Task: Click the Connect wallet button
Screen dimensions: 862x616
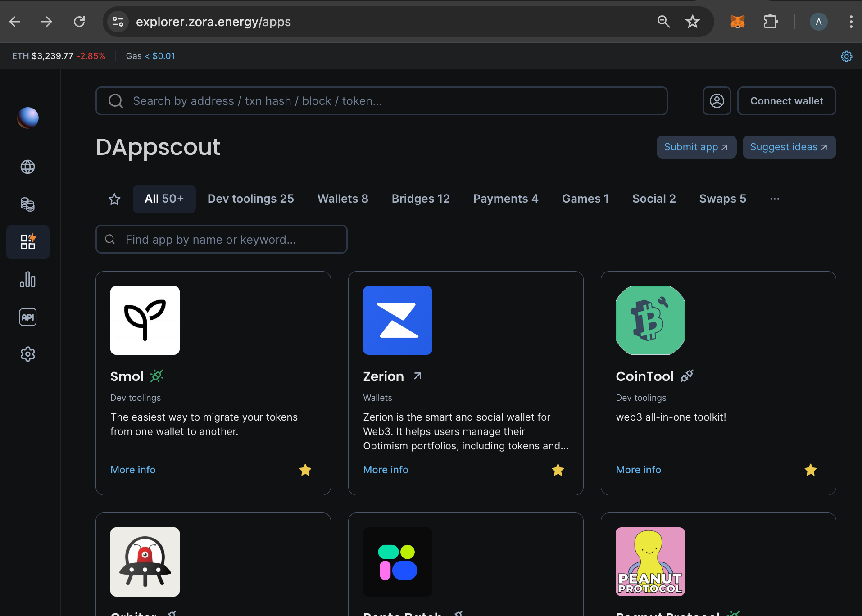Action: [x=787, y=101]
